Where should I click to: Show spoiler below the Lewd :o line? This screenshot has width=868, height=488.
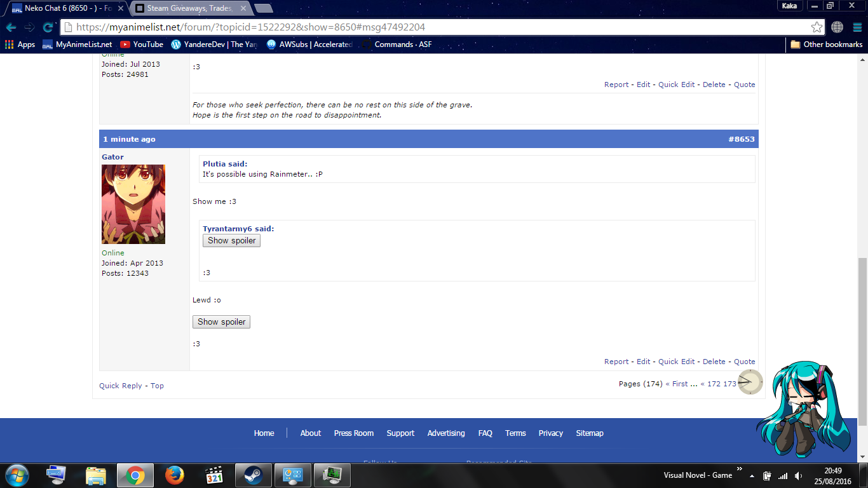coord(221,322)
